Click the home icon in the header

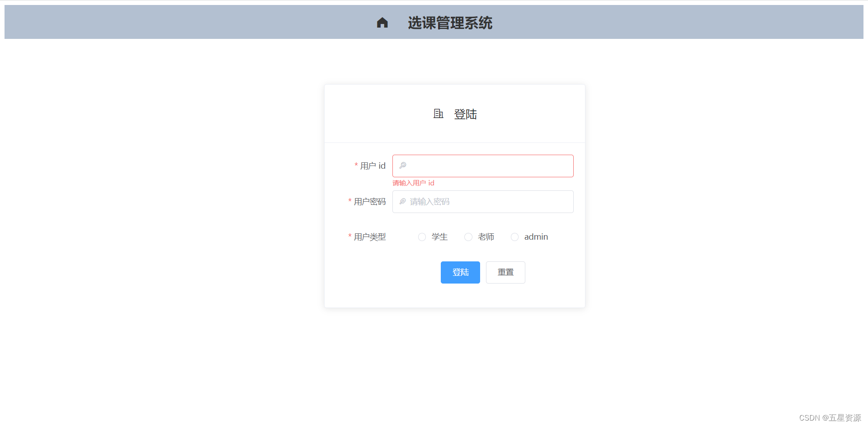382,23
